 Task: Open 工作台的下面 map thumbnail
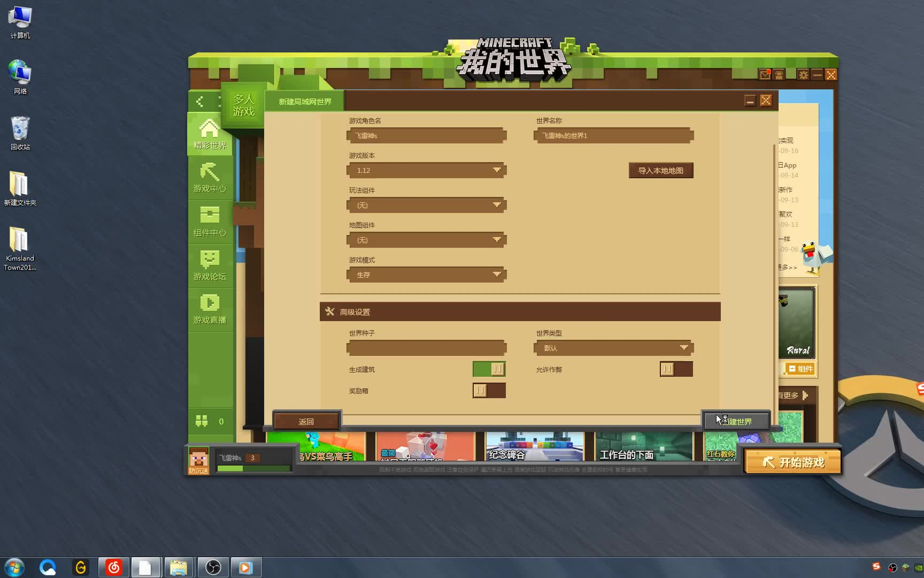pos(644,446)
